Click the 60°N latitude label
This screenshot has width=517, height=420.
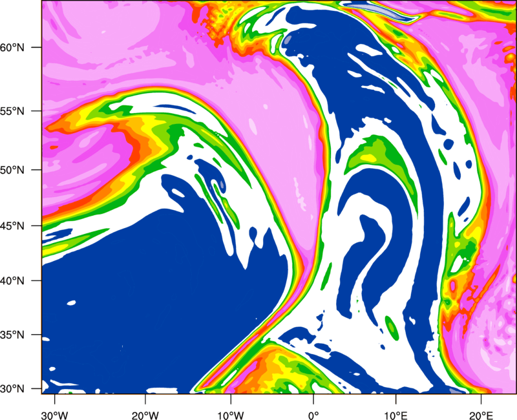[x=12, y=47]
